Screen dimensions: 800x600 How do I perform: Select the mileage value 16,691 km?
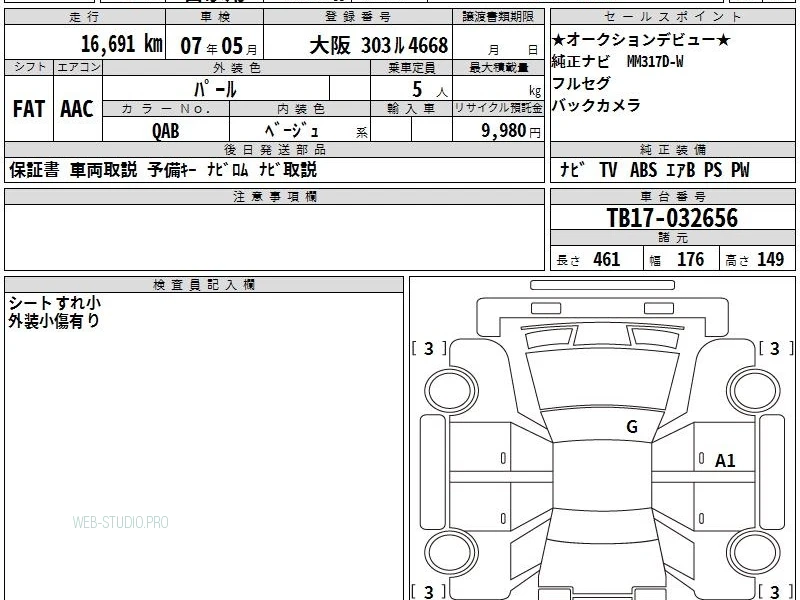121,44
